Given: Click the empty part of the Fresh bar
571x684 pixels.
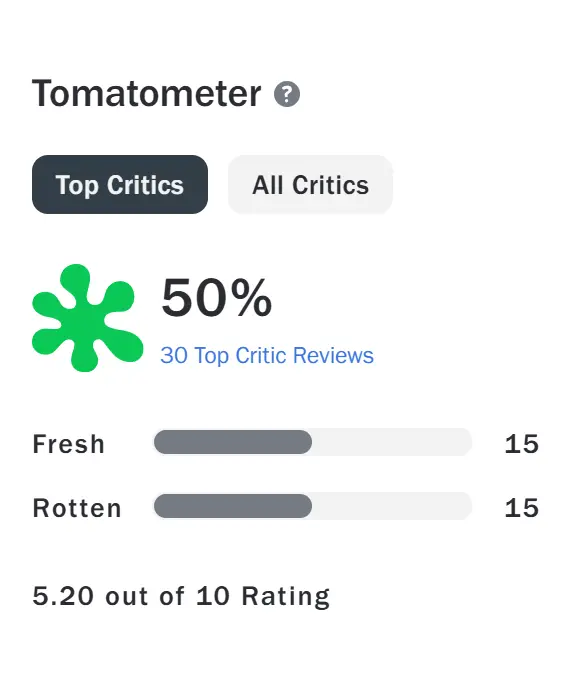Looking at the screenshot, I should click(392, 442).
